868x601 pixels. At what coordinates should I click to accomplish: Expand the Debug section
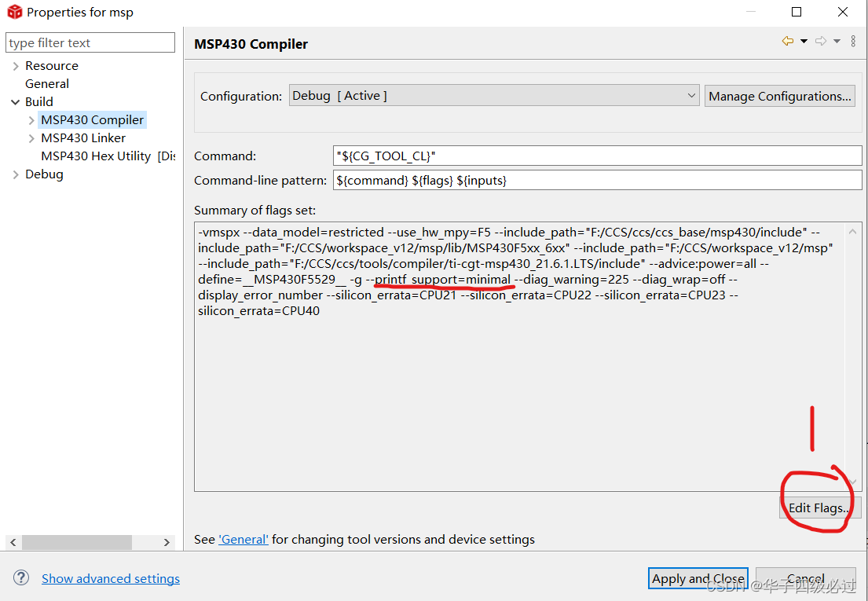[x=16, y=174]
